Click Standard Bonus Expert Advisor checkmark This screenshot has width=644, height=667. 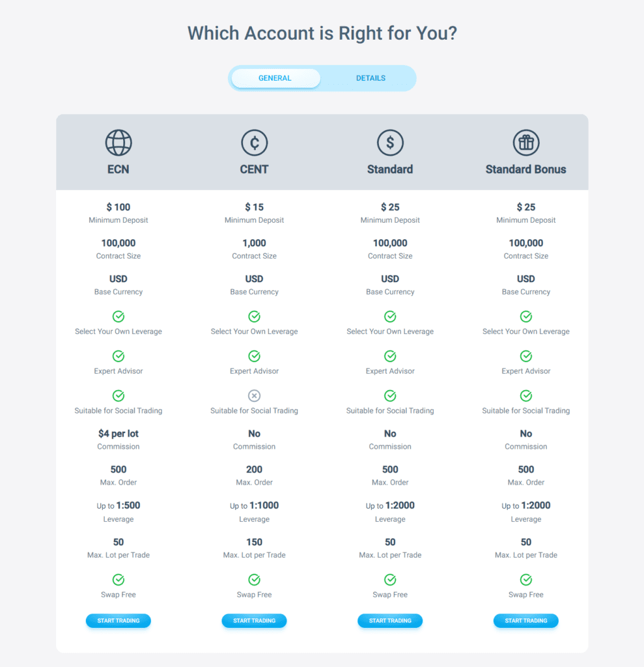(x=526, y=356)
